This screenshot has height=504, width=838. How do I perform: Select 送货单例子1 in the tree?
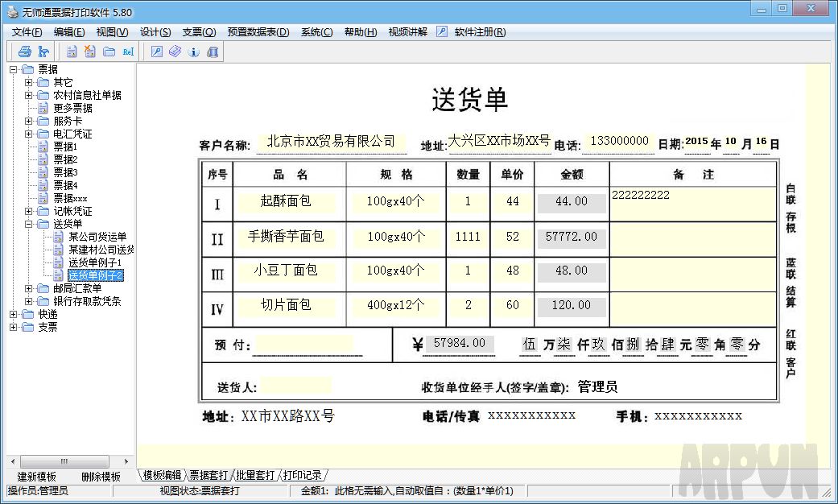tap(95, 262)
